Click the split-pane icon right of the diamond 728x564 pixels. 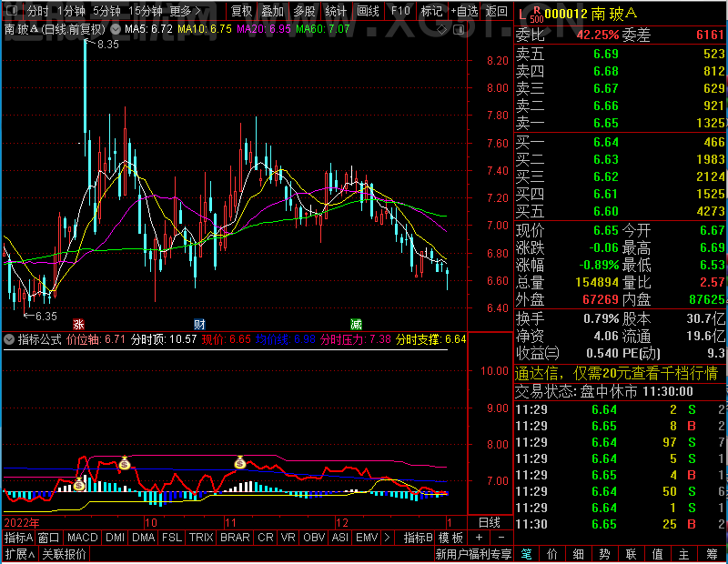click(x=459, y=30)
